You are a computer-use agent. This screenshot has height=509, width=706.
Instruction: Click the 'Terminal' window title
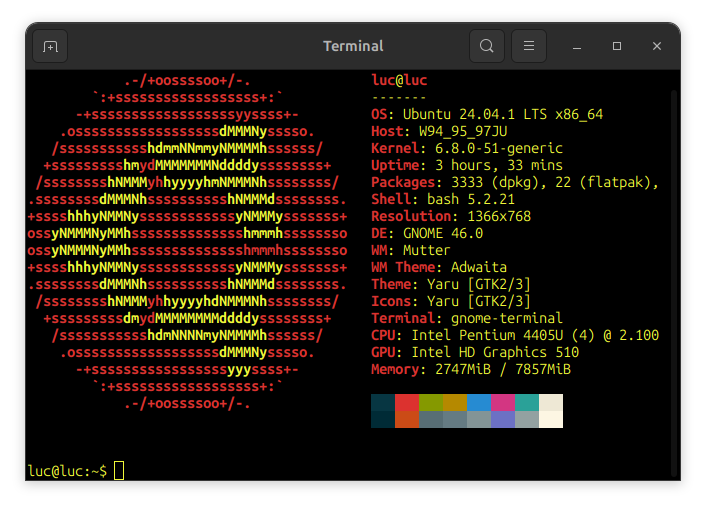353,46
